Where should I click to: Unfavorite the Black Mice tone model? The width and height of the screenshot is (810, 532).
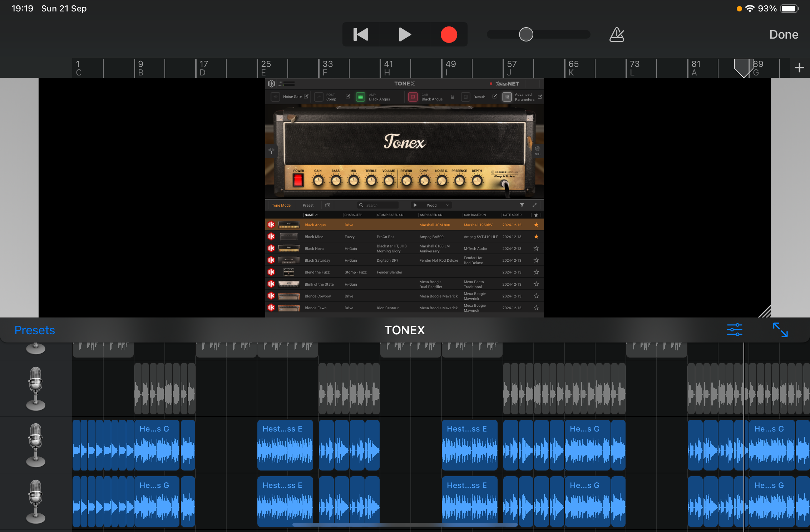(536, 237)
